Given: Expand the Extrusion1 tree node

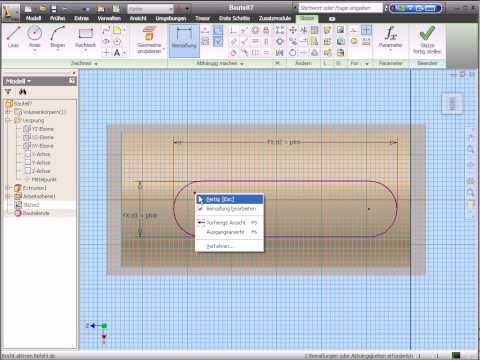Looking at the screenshot, I should pyautogui.click(x=8, y=188).
